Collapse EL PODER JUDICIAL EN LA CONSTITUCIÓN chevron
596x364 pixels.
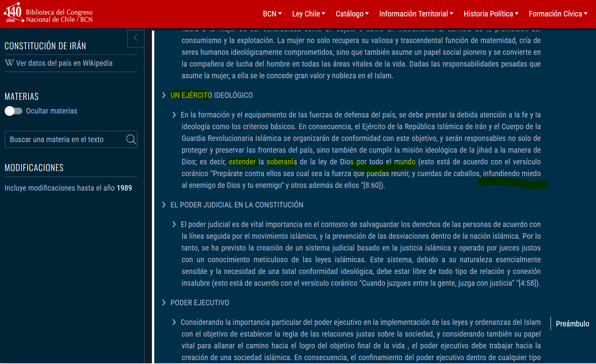(164, 205)
